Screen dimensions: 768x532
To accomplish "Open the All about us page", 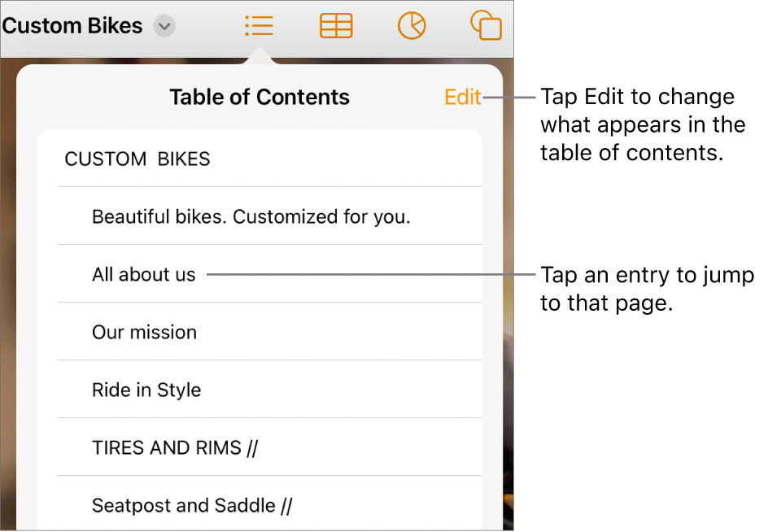I will (143, 274).
